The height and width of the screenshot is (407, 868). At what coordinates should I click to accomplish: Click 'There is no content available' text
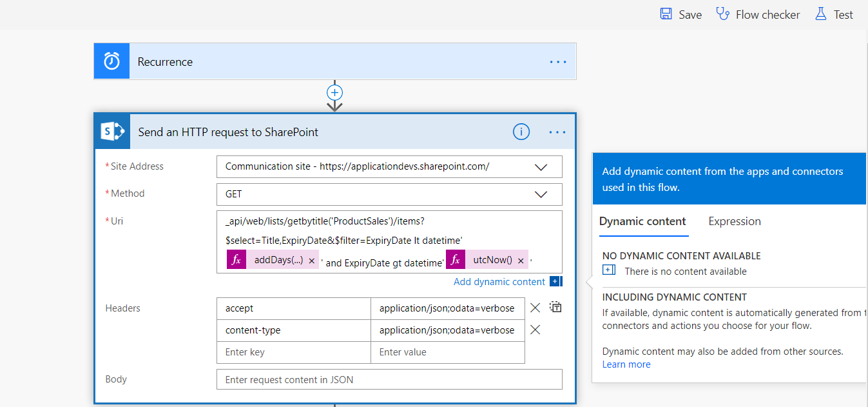coord(686,272)
